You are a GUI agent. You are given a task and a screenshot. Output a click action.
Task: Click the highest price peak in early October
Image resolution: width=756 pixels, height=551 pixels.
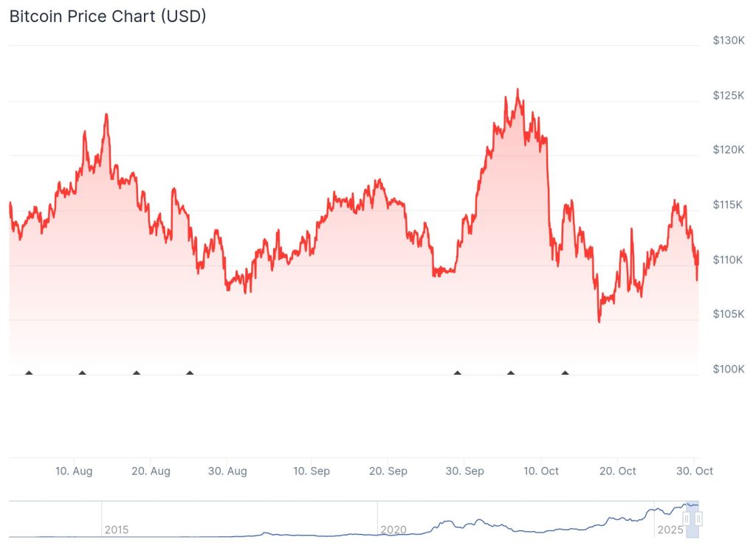518,90
